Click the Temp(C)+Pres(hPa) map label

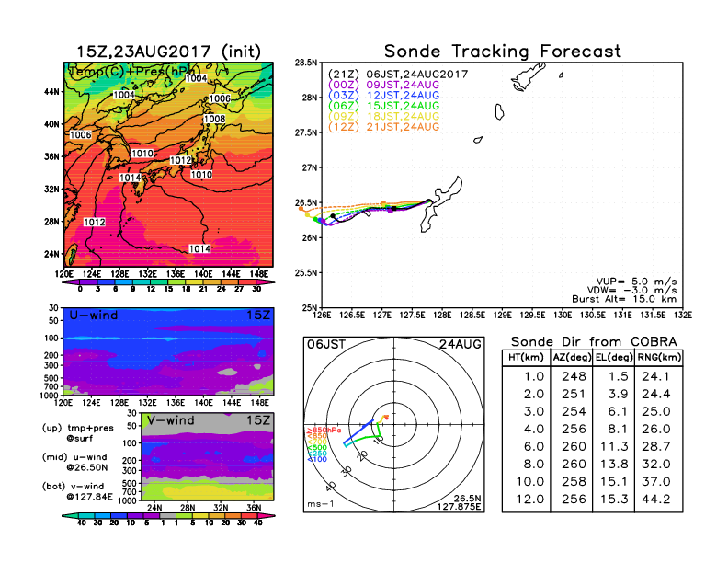[132, 72]
